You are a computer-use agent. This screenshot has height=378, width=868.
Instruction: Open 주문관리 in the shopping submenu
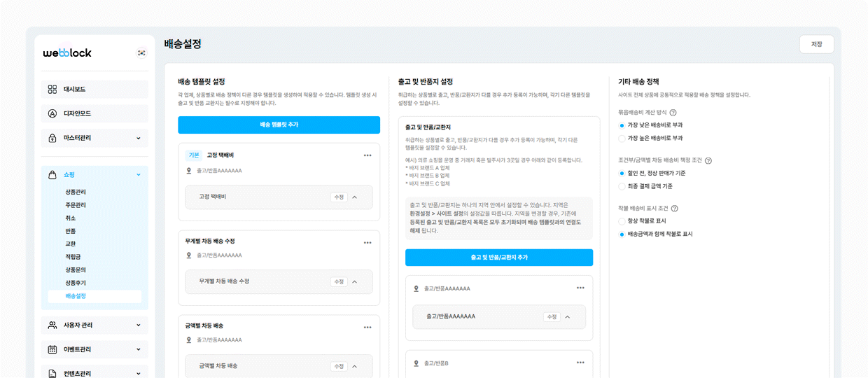pyautogui.click(x=76, y=205)
